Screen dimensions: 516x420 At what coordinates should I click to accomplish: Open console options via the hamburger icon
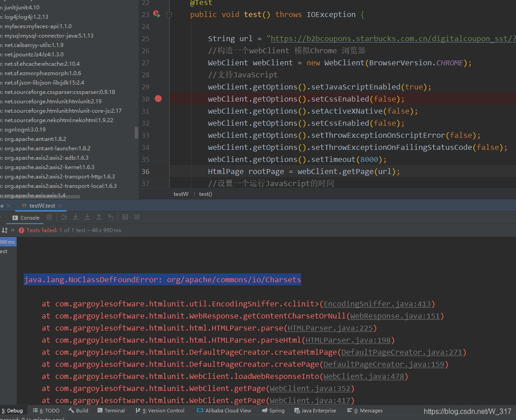click(49, 217)
